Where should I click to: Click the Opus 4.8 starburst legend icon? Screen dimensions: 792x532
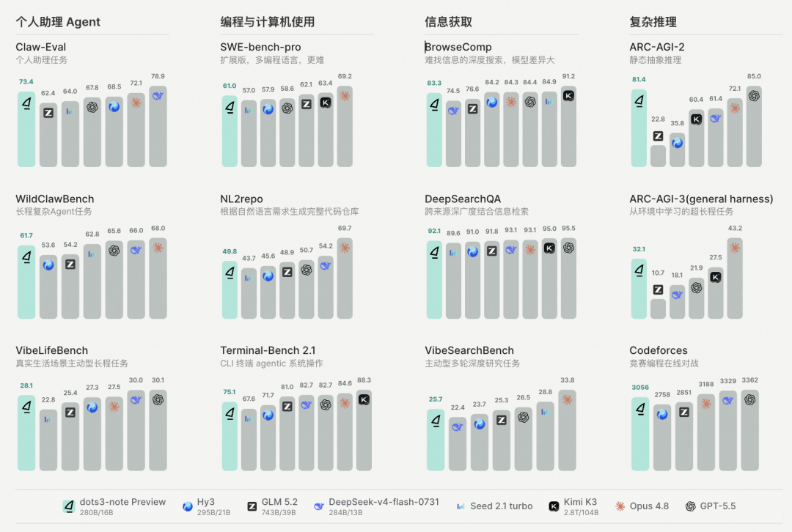620,506
